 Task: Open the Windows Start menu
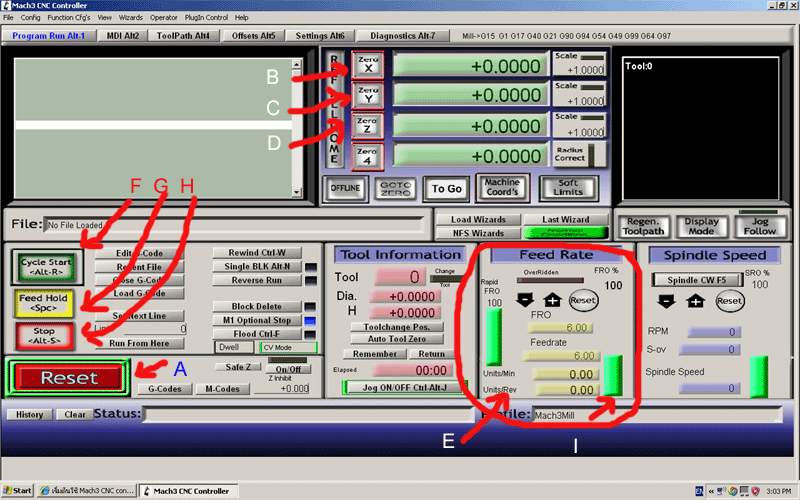[x=17, y=491]
